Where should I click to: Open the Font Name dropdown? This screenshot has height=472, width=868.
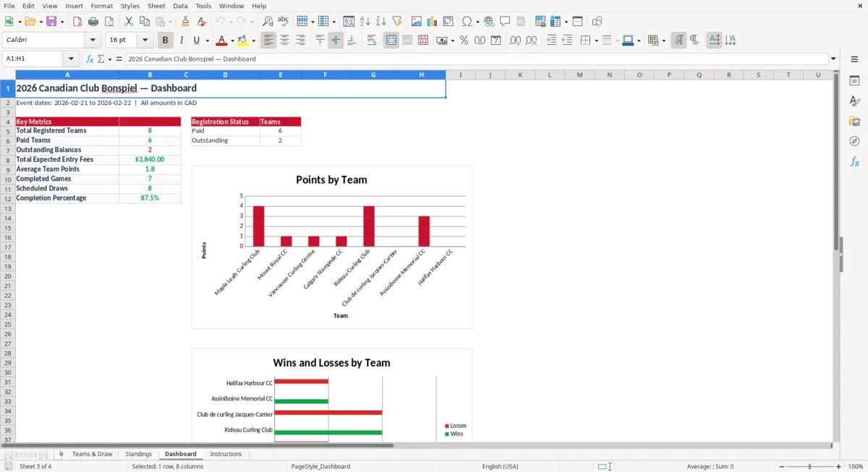(93, 41)
